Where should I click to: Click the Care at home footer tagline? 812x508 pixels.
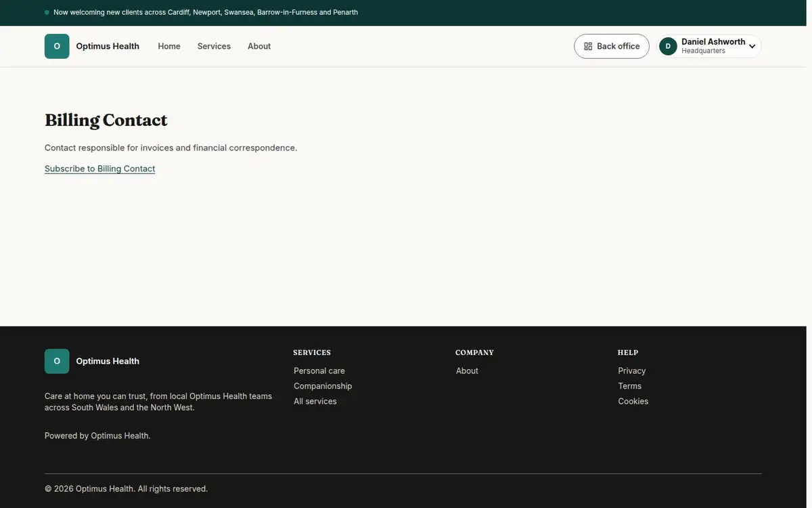[158, 402]
